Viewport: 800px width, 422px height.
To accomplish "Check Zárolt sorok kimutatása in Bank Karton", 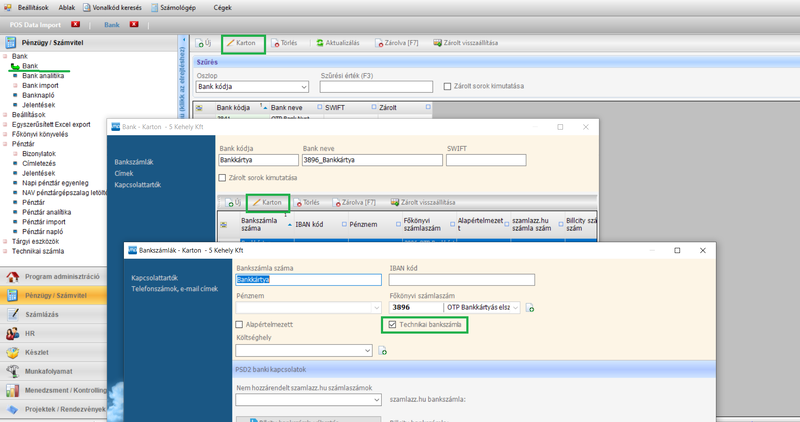I will point(223,178).
